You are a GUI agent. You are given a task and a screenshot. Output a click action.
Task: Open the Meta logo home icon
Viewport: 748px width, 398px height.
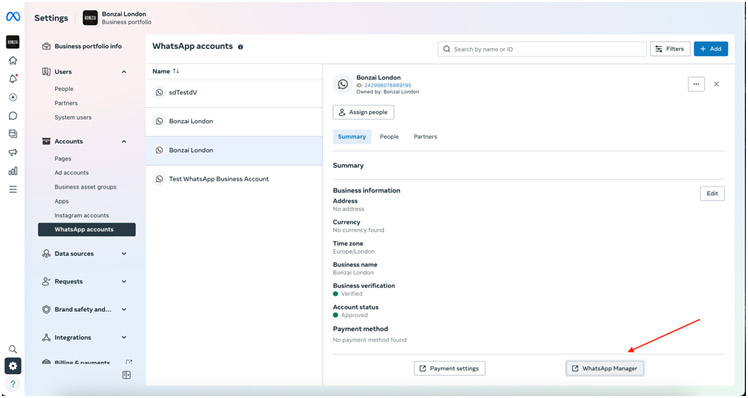(13, 17)
